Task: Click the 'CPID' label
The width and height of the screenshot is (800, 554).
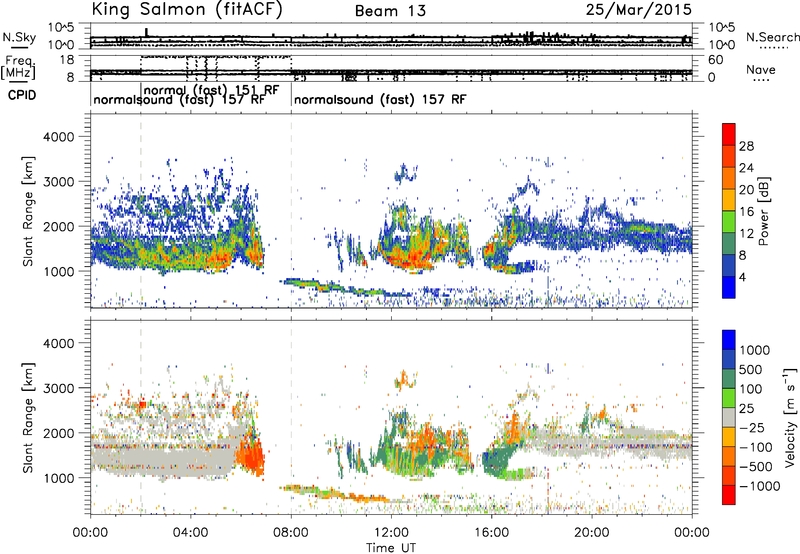Action: (x=22, y=95)
